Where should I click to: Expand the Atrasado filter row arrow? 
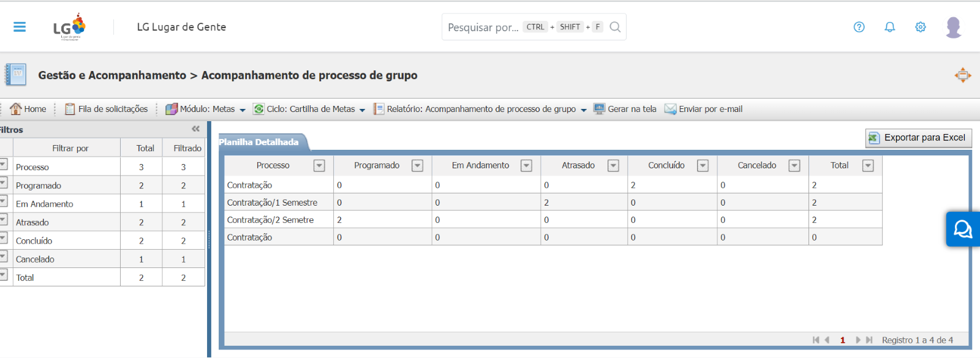coord(3,220)
